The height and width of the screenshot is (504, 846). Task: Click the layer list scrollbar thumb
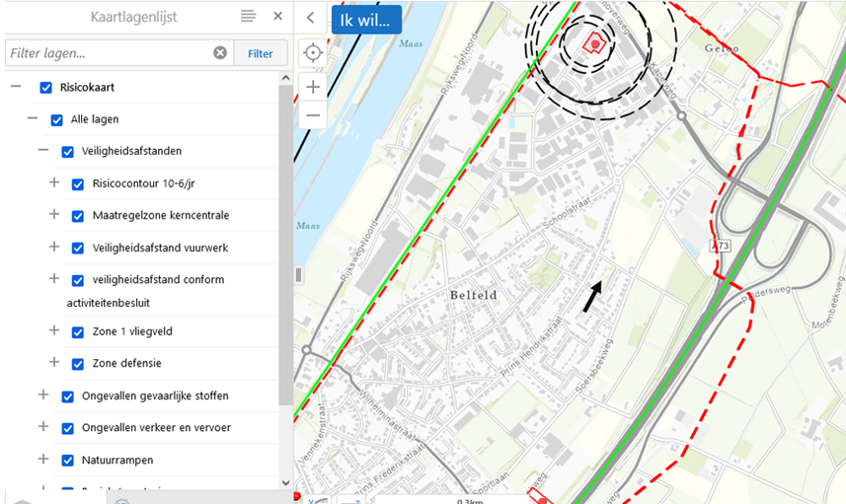[285, 246]
